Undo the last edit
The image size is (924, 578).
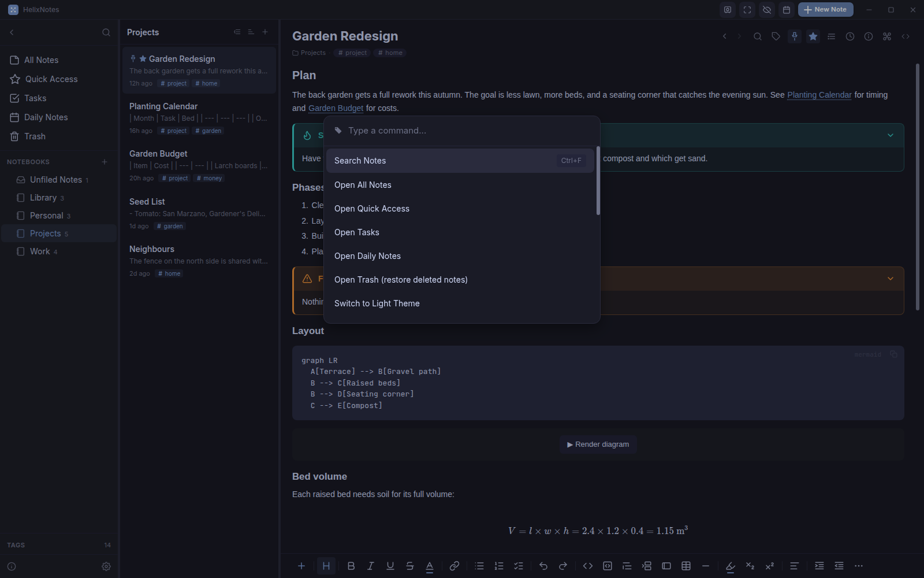[543, 566]
